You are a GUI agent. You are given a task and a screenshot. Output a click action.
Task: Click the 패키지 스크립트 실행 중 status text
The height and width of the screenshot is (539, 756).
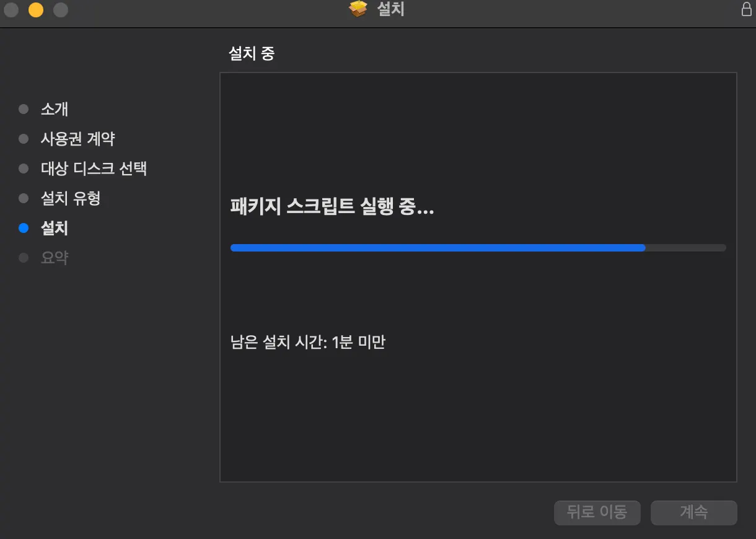[332, 207]
